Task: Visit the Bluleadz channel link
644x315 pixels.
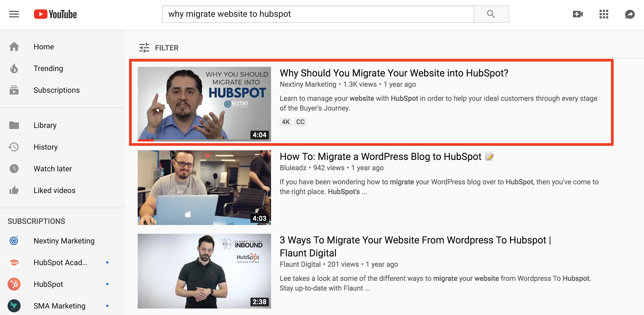Action: click(293, 168)
